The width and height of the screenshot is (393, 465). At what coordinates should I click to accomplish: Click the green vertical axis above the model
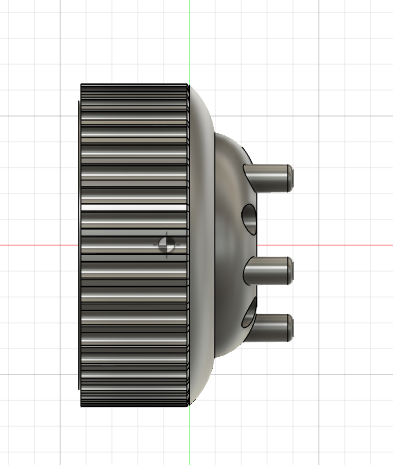click(x=190, y=40)
